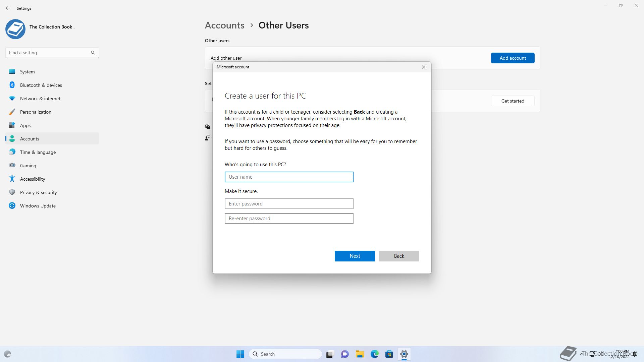The image size is (644, 362).
Task: Open Microsoft Store from the taskbar
Action: [389, 354]
